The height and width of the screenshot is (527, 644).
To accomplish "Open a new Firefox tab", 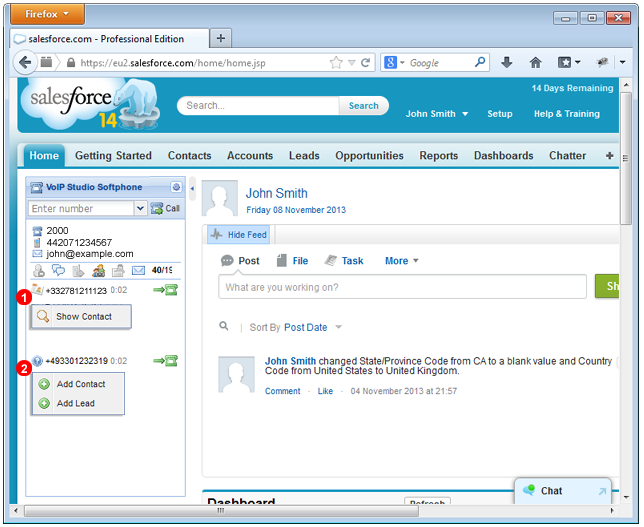I will pyautogui.click(x=221, y=39).
